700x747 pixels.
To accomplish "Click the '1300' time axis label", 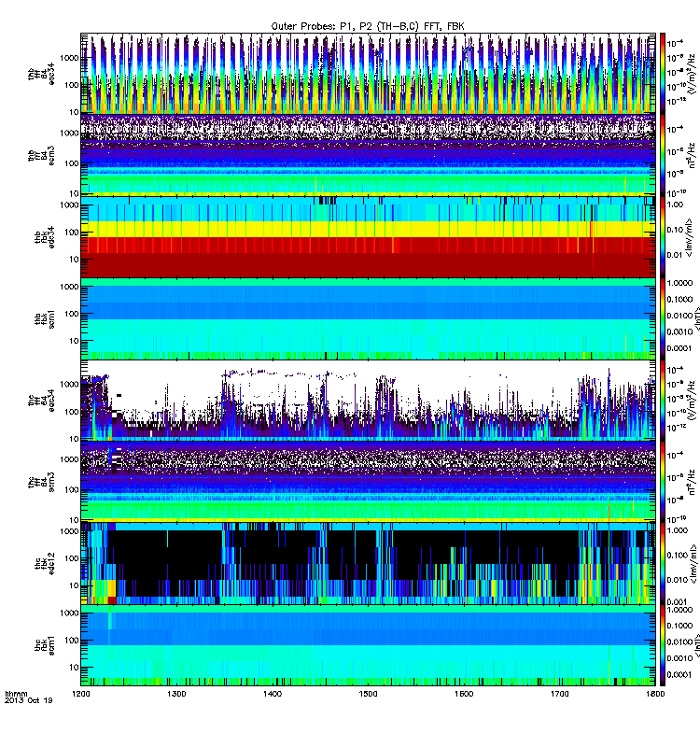I will [x=176, y=694].
